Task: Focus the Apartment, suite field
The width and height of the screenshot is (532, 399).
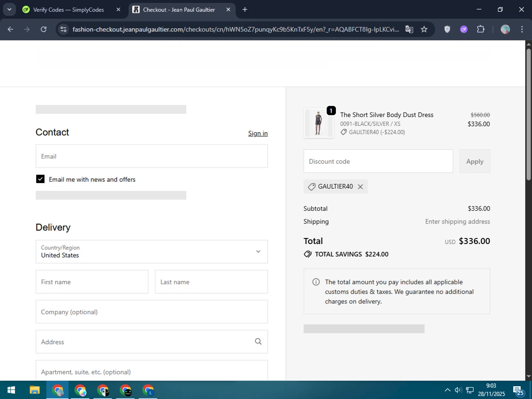Action: (x=152, y=371)
